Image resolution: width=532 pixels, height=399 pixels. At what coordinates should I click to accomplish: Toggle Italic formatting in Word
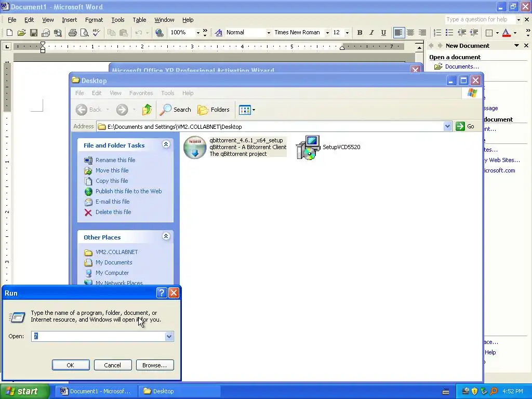[x=371, y=33]
